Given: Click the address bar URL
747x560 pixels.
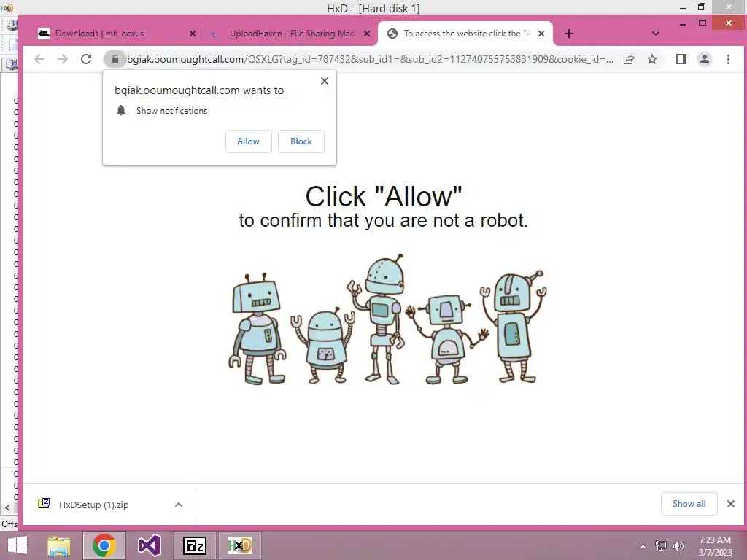Looking at the screenshot, I should [x=370, y=59].
